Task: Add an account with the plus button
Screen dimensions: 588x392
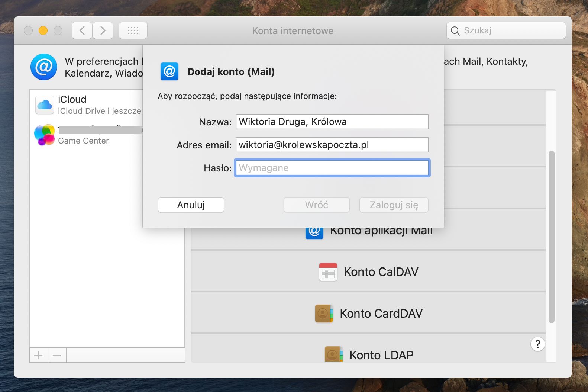Action: tap(38, 356)
